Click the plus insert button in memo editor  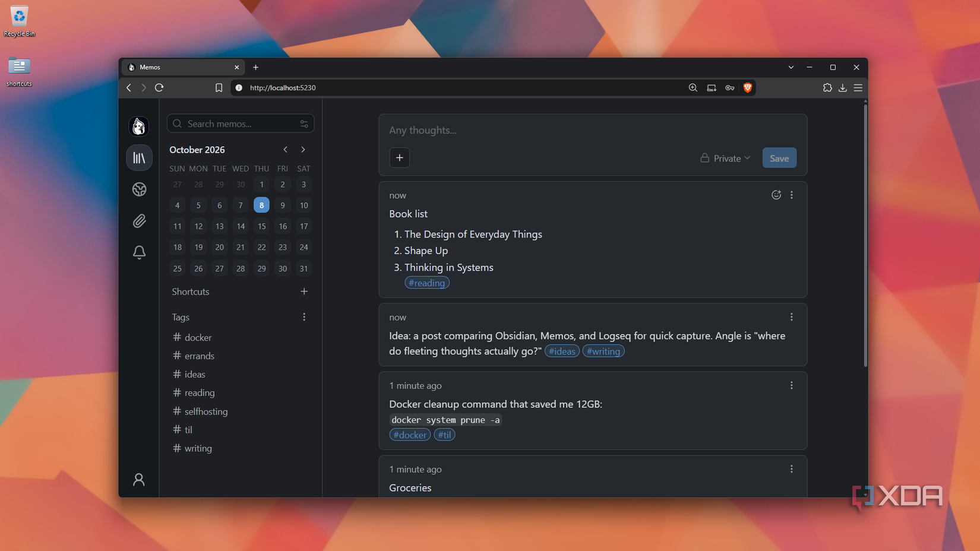pos(400,158)
